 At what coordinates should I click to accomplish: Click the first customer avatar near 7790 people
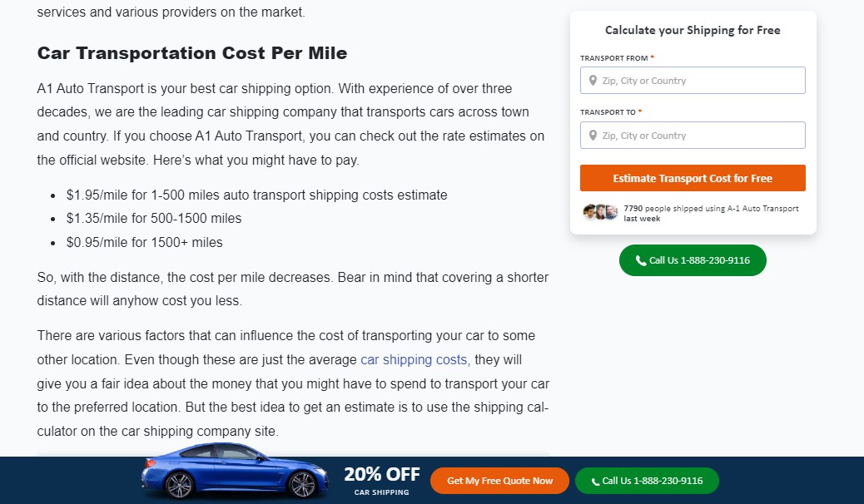tap(589, 211)
